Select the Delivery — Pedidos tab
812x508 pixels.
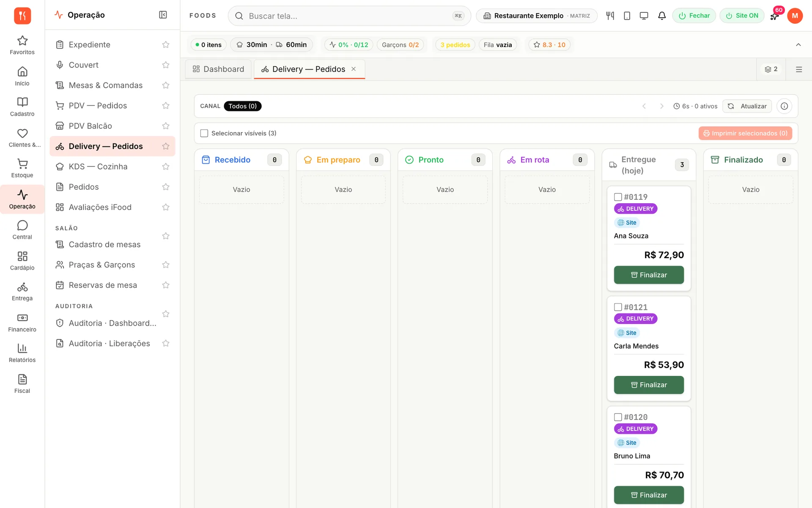pyautogui.click(x=309, y=69)
